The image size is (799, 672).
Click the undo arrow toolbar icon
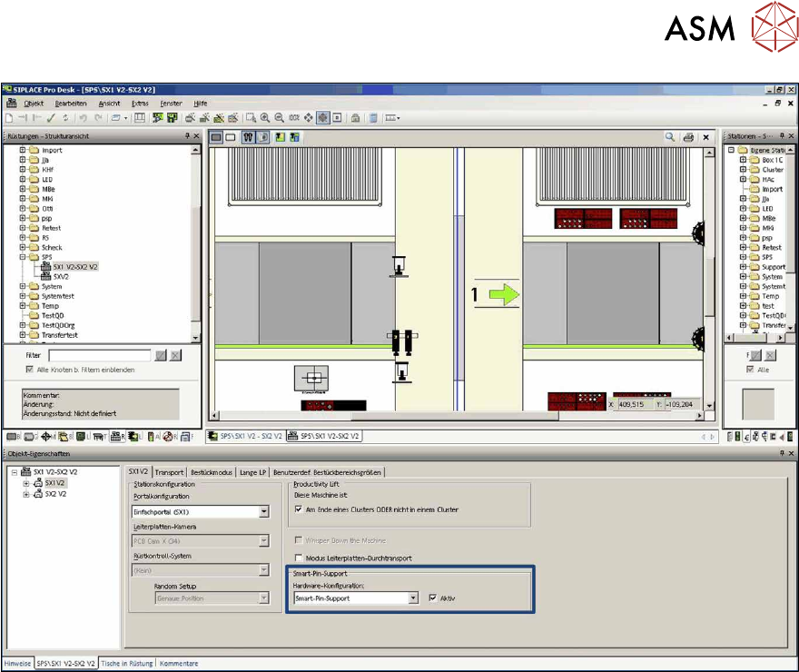[x=83, y=118]
